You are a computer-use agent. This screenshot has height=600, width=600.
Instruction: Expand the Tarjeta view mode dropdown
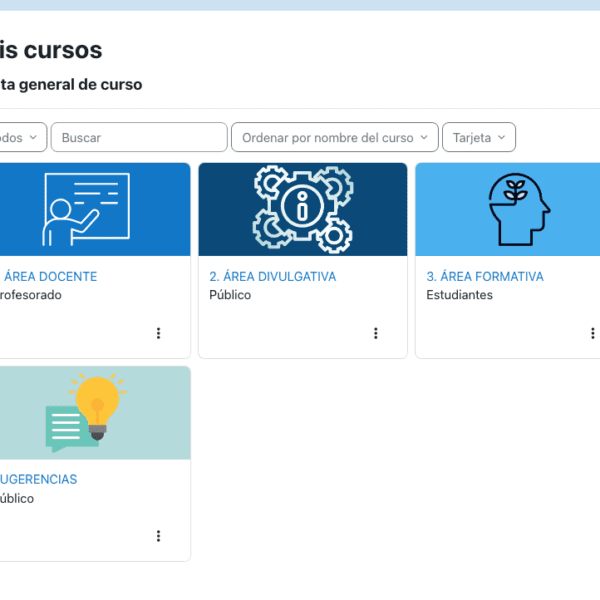478,137
